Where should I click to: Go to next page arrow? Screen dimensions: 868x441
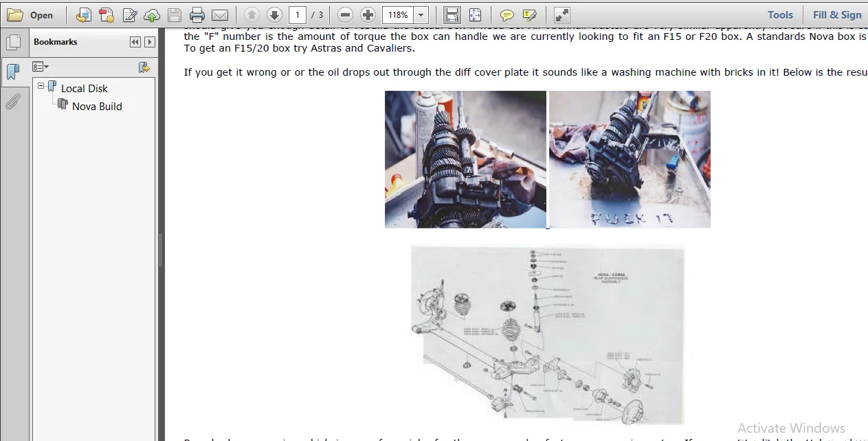pos(274,14)
